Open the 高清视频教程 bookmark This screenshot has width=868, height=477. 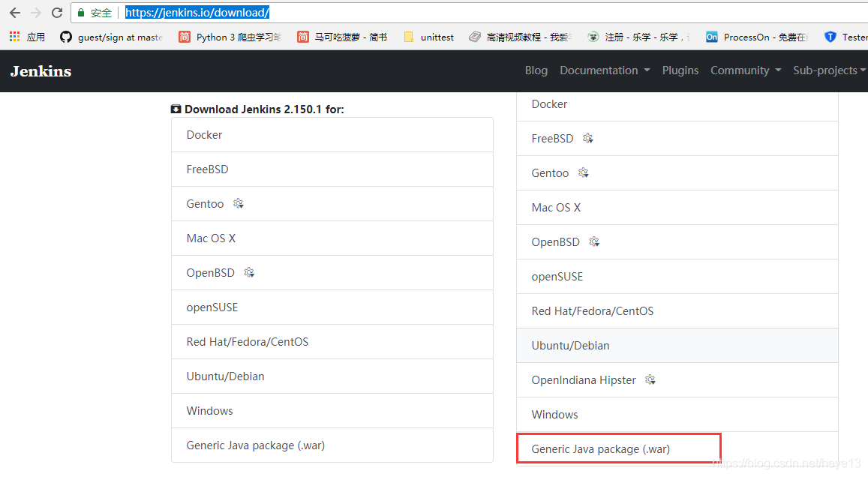pos(520,37)
